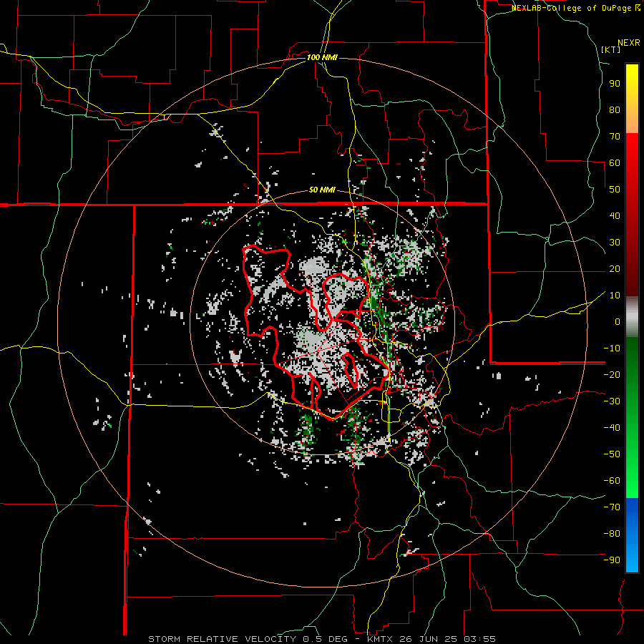Screen dimensions: 644x644
Task: Click the "0" value on the velocity scale
Action: pos(618,322)
